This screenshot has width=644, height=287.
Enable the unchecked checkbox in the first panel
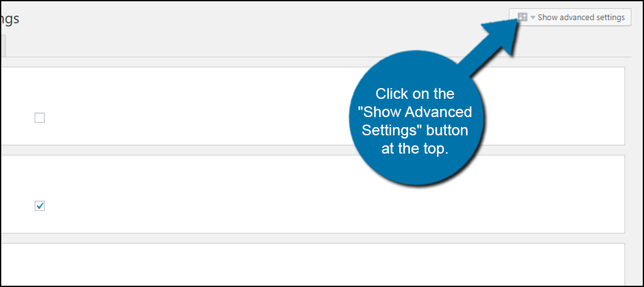point(40,118)
